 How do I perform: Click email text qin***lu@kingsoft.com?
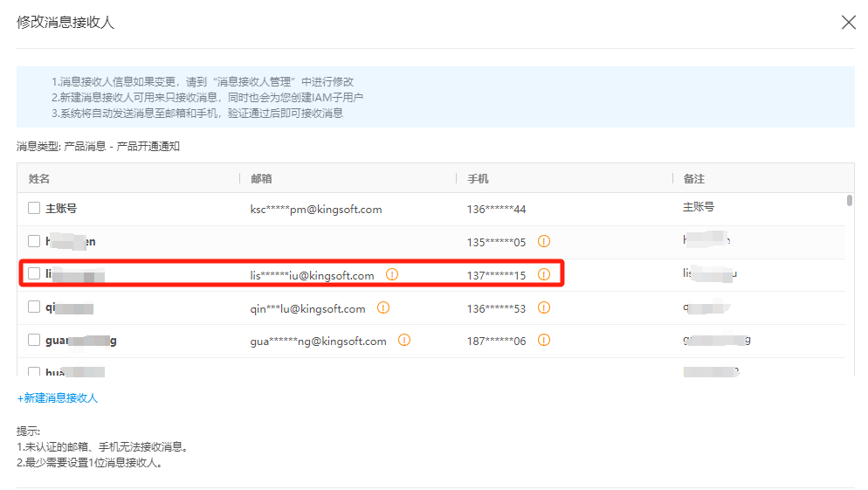[307, 308]
